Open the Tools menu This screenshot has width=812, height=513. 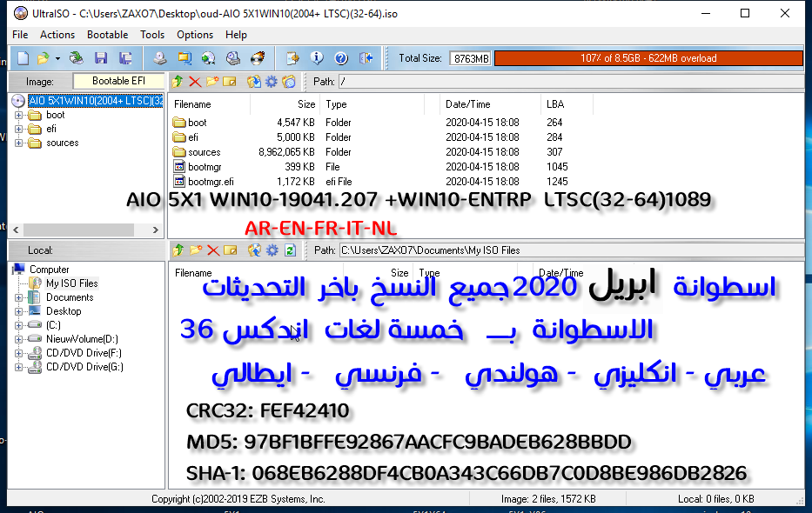[152, 35]
